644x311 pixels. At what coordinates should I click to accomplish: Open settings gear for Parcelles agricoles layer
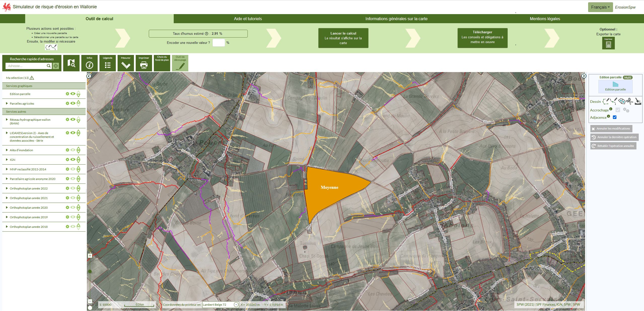[x=67, y=103]
